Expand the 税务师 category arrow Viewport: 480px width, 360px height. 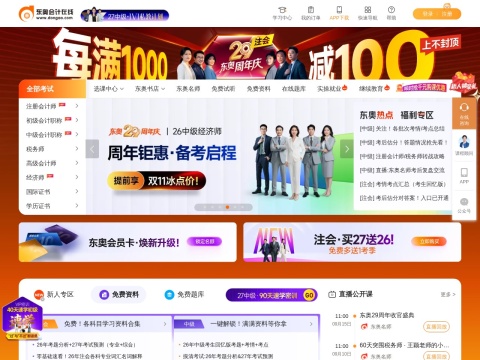pyautogui.click(x=77, y=148)
